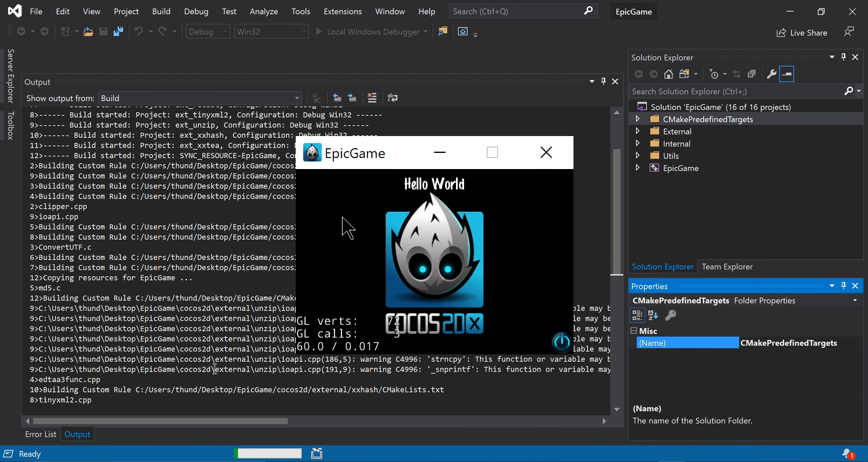Click Pending Changes Filter clock icon
This screenshot has height=462, width=868.
tap(714, 74)
